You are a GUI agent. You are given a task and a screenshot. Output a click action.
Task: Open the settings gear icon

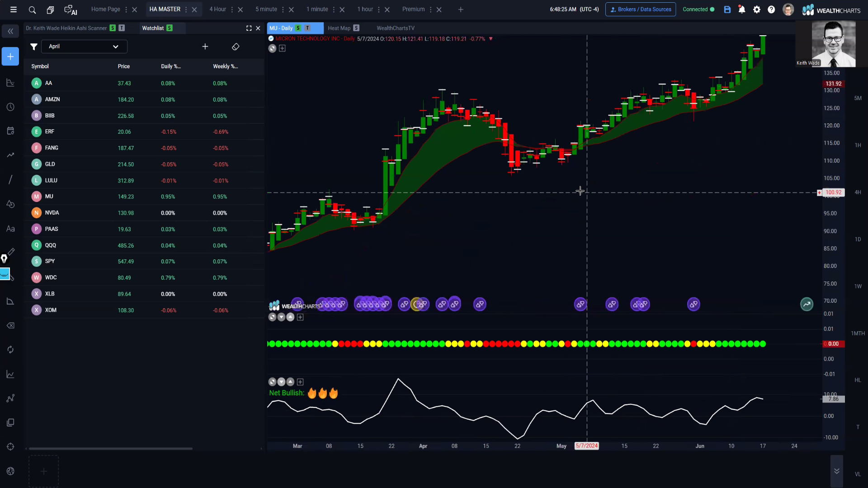click(757, 9)
